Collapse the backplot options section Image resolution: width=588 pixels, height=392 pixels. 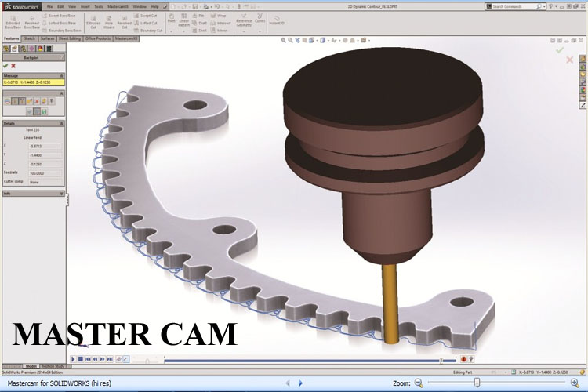coord(62,93)
